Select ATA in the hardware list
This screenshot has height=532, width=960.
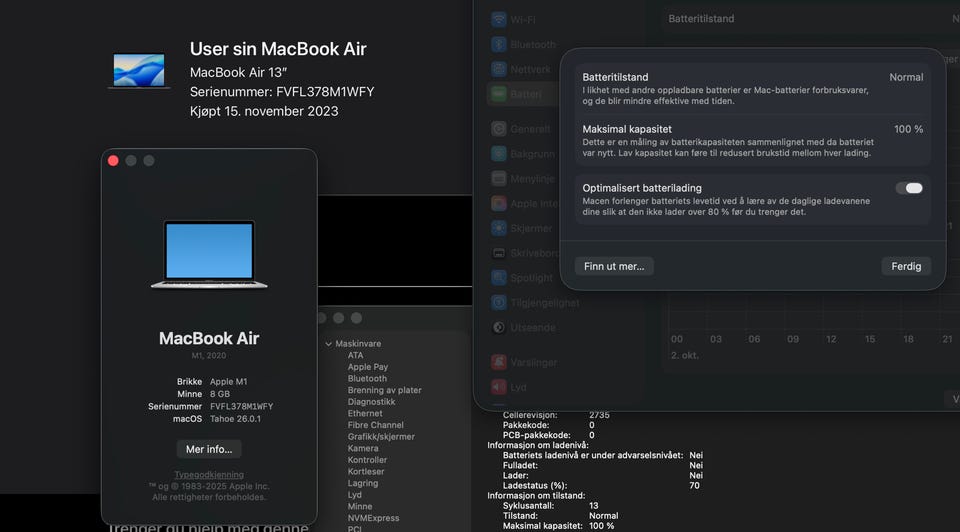pos(355,355)
